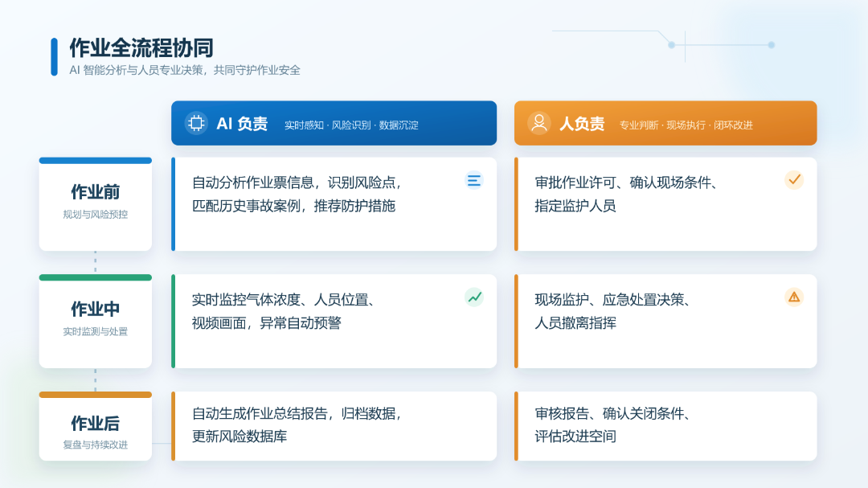The width and height of the screenshot is (868, 488).
Task: Click the text 专业判断 · 现场执行 · 闭环改进
Action: pyautogui.click(x=686, y=125)
